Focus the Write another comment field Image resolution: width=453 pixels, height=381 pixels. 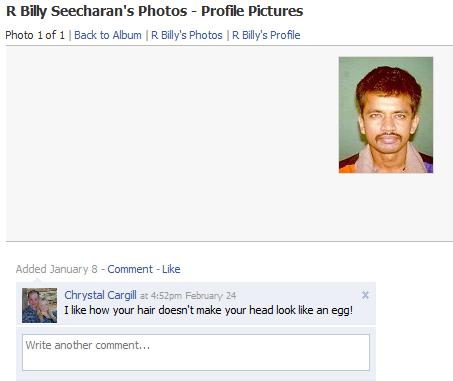point(196,352)
